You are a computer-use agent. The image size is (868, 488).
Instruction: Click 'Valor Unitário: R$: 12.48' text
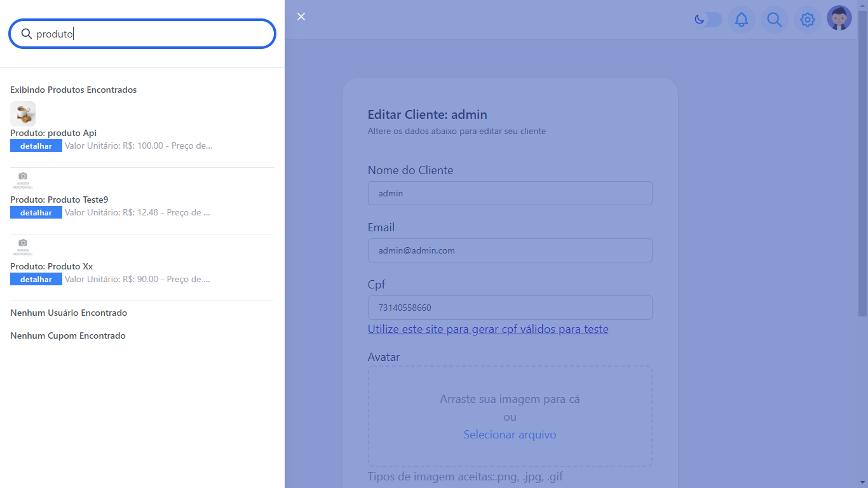tap(111, 212)
